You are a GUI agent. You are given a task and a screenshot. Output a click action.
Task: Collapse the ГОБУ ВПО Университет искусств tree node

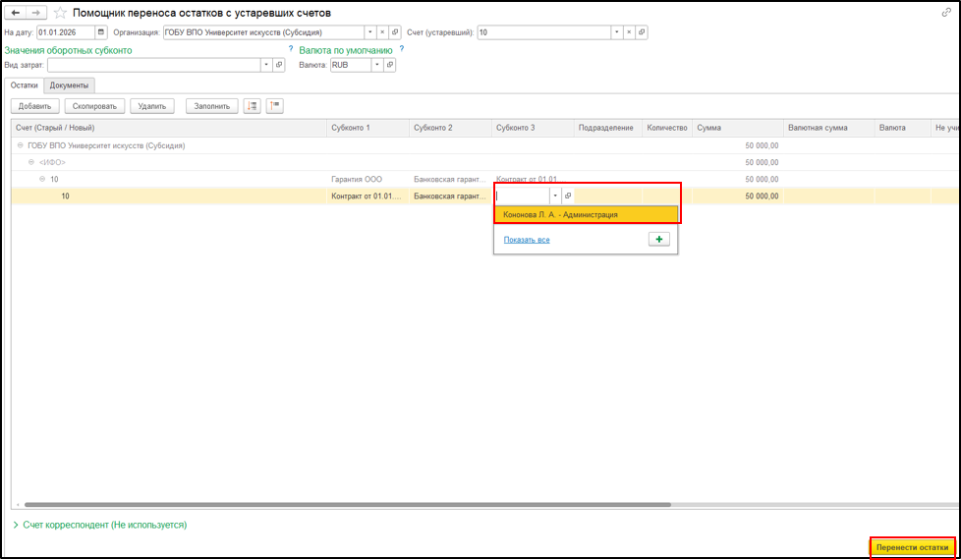coord(21,145)
